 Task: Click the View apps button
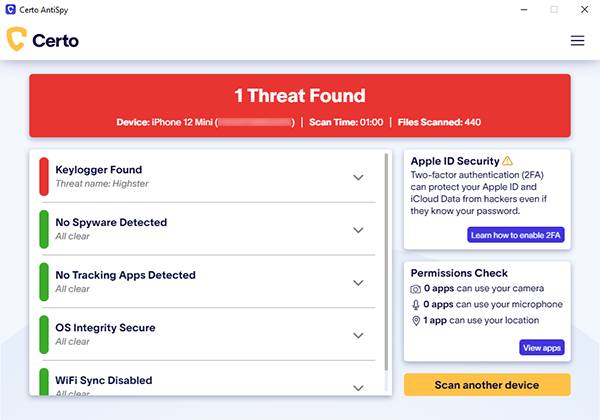541,347
